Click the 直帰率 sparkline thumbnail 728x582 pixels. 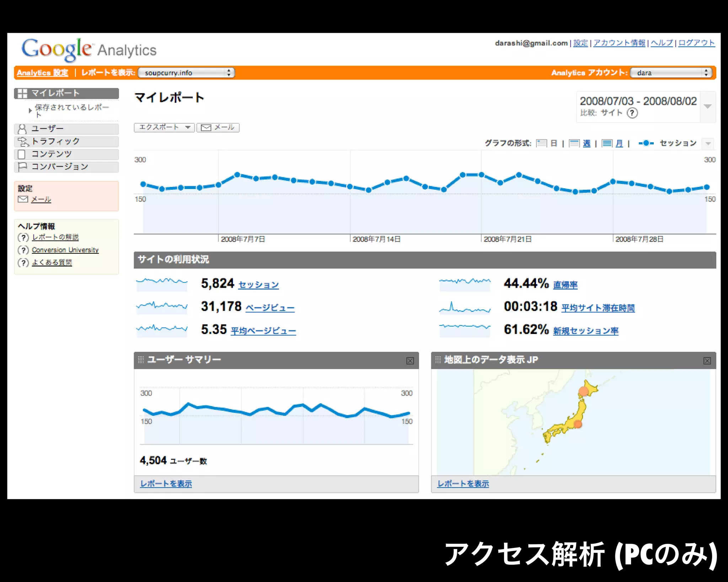(465, 284)
